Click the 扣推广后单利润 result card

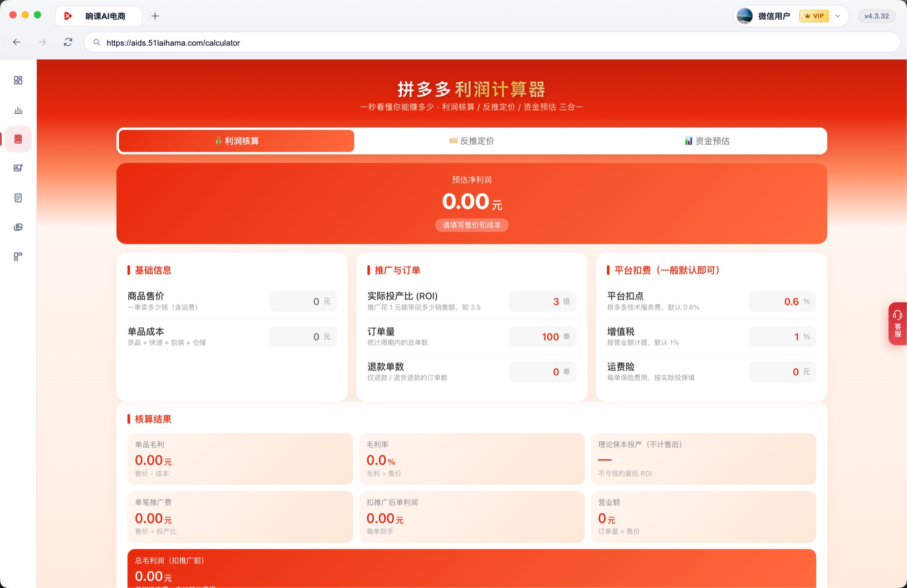(x=472, y=517)
